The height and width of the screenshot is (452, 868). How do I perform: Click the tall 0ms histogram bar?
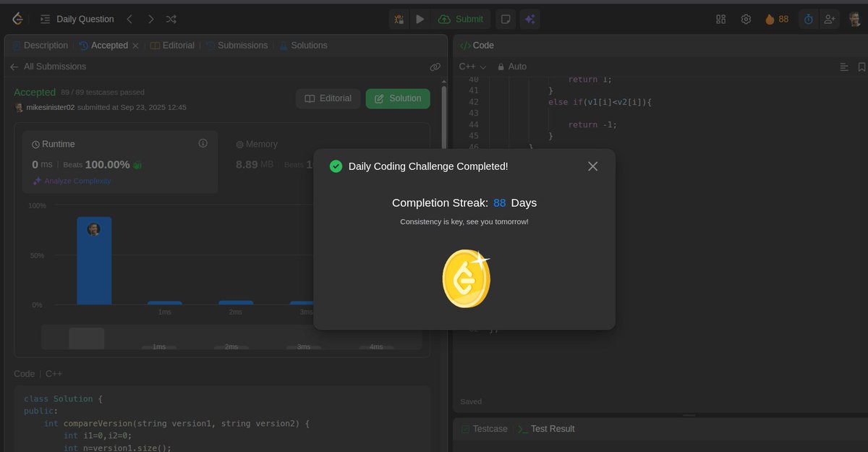point(94,260)
